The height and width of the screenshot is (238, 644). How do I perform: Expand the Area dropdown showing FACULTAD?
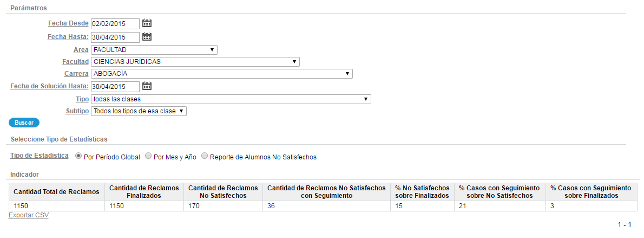(154, 50)
